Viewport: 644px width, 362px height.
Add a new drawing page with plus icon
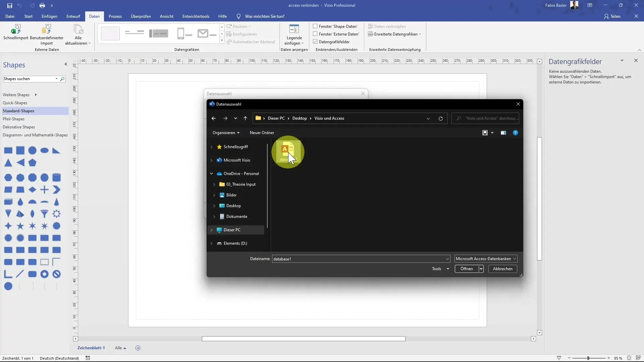(138, 348)
